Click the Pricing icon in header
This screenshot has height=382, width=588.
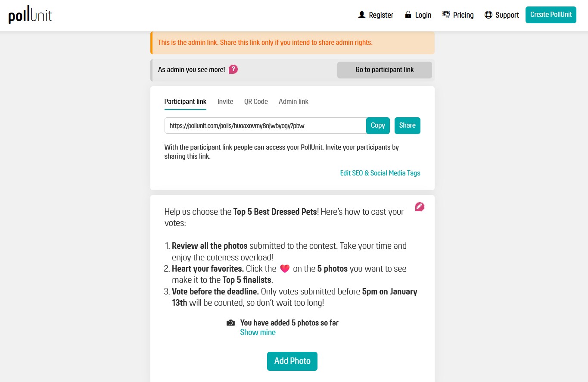446,15
